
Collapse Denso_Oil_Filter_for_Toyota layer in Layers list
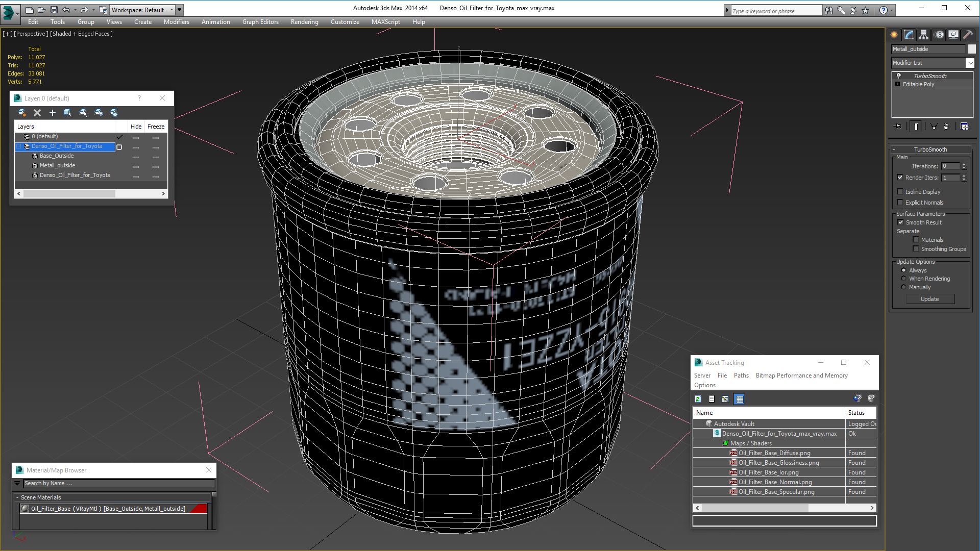coord(19,146)
